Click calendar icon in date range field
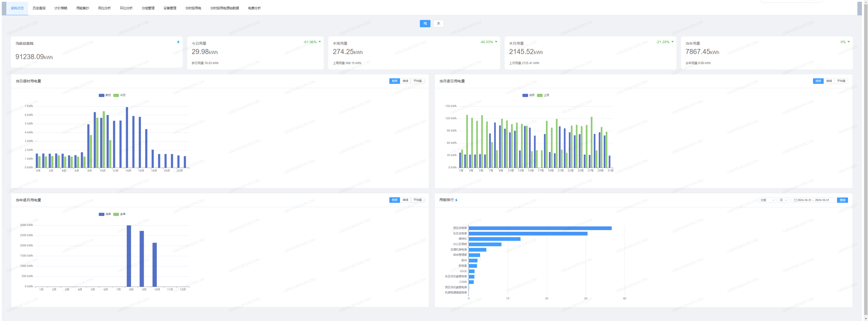Viewport: 868px width, 321px height. coord(795,200)
